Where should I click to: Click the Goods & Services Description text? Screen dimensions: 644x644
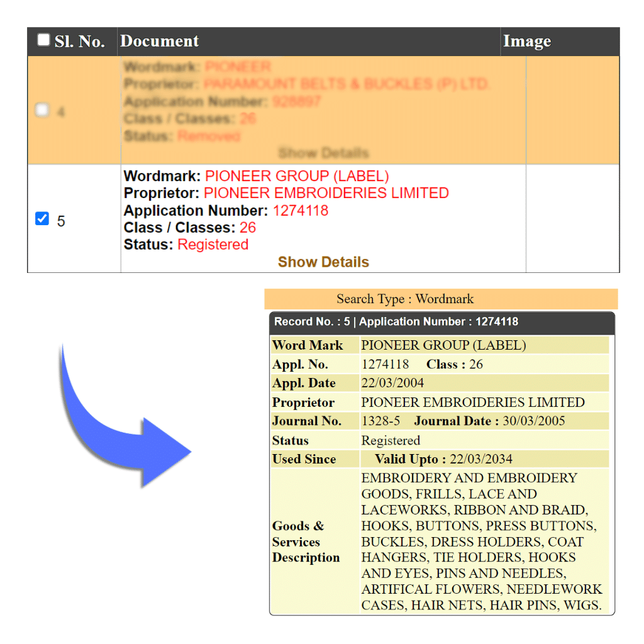[x=480, y=541]
